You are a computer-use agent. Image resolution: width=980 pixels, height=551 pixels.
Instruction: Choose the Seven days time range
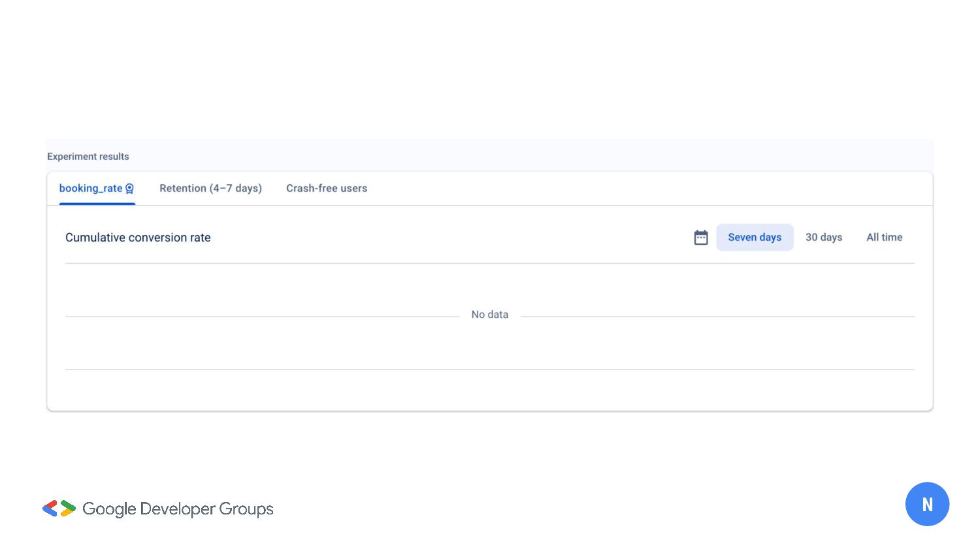pos(755,238)
